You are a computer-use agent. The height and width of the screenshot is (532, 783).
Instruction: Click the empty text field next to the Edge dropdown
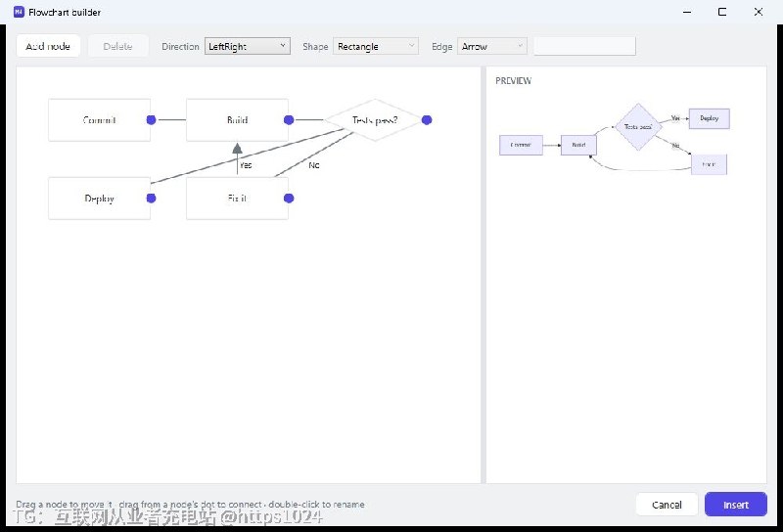coord(584,46)
